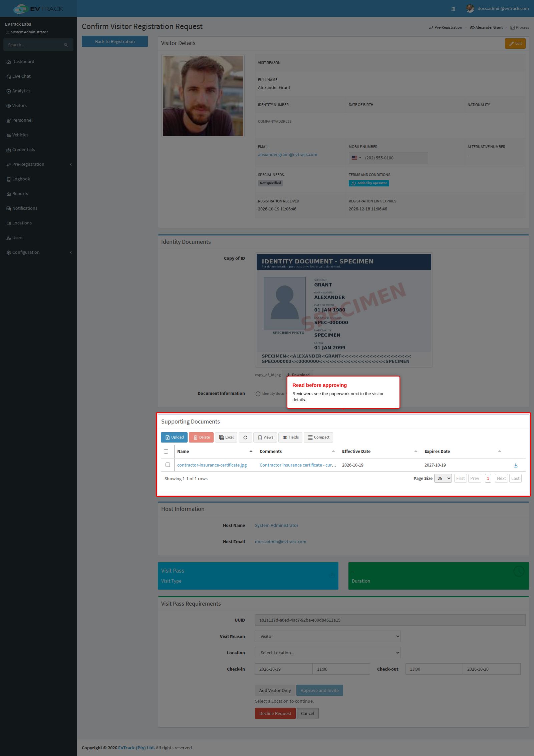Export supporting documents to Excel

tap(226, 438)
